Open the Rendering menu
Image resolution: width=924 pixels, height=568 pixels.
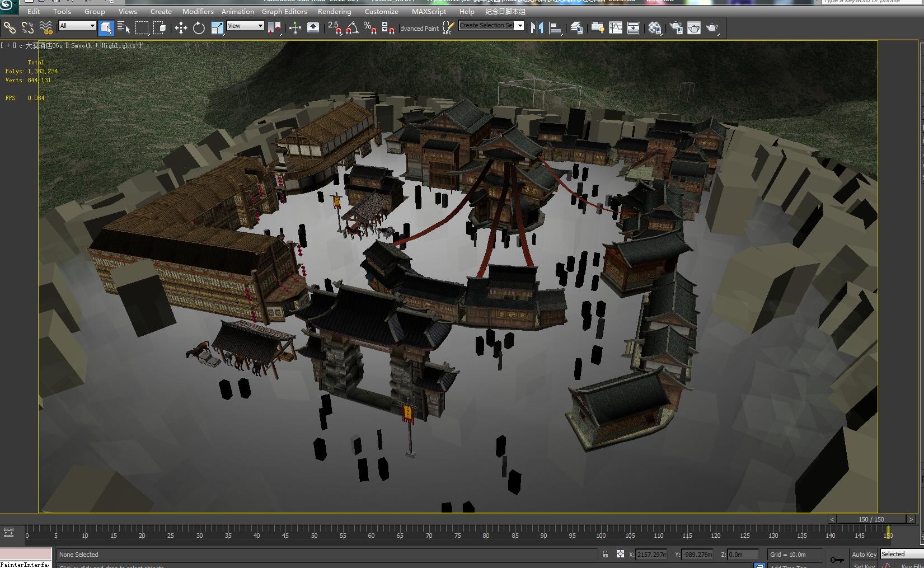pos(335,11)
